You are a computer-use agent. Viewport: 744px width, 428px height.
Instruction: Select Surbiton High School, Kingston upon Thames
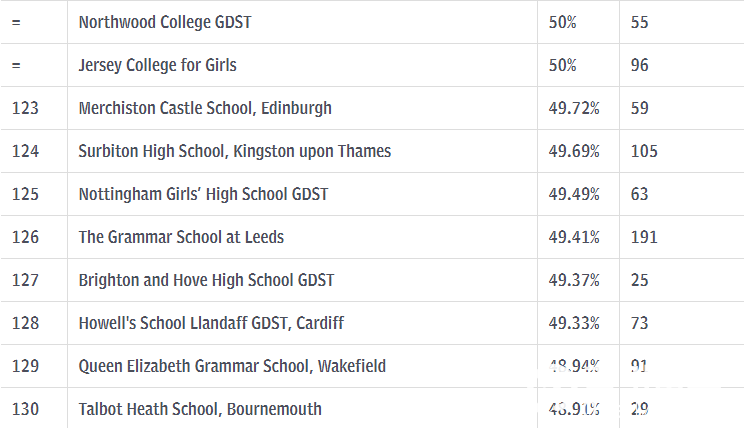[234, 151]
